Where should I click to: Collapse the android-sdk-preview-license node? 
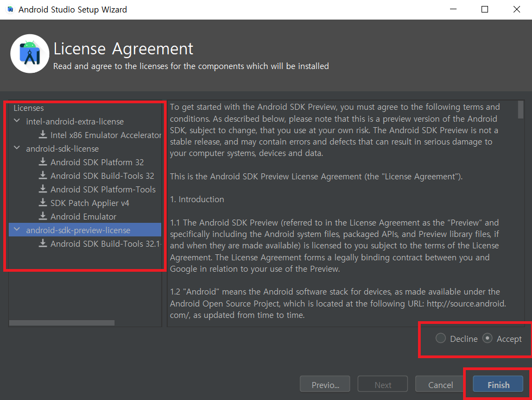click(17, 229)
